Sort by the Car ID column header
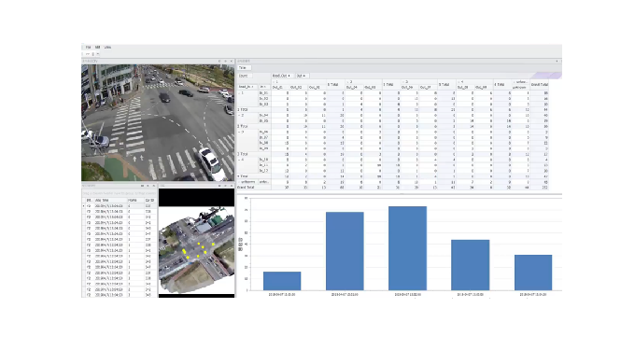This screenshot has width=635, height=364. [149, 201]
